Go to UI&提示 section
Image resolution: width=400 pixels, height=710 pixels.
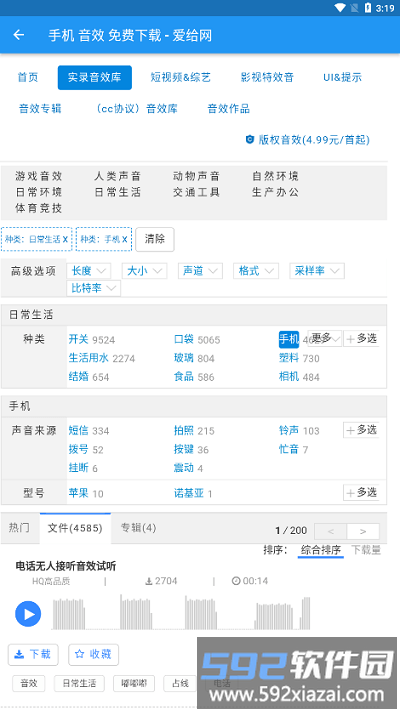pos(342,77)
